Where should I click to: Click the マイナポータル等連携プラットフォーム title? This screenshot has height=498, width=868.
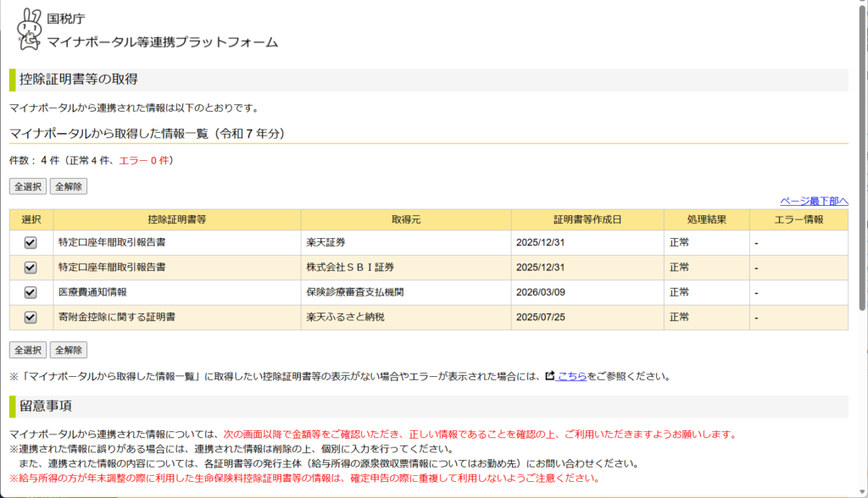click(x=162, y=42)
